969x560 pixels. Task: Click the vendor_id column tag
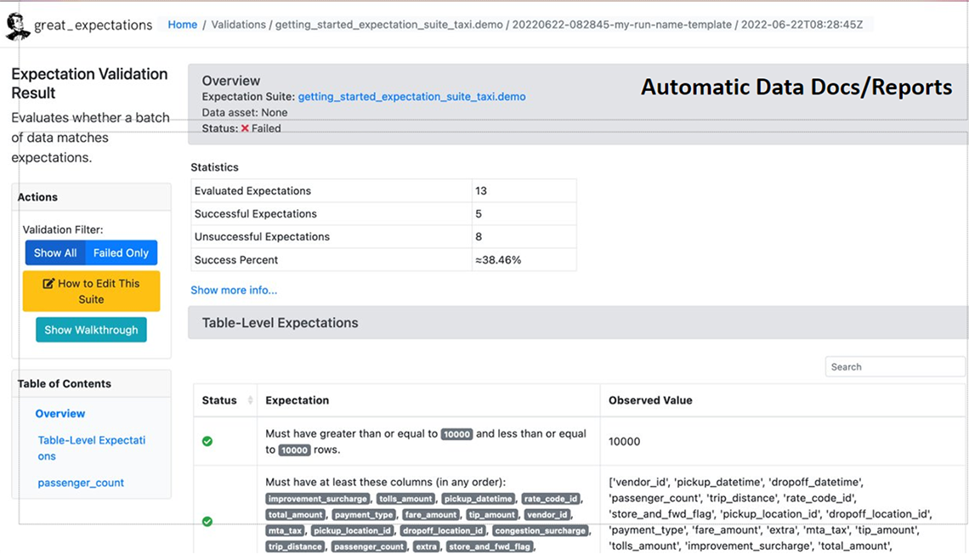(547, 515)
